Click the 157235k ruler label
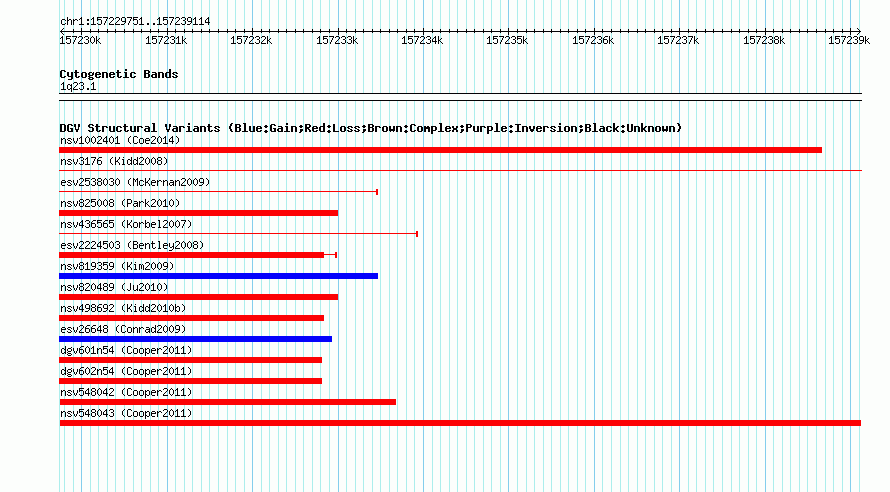The height and width of the screenshot is (492, 890). (x=507, y=40)
